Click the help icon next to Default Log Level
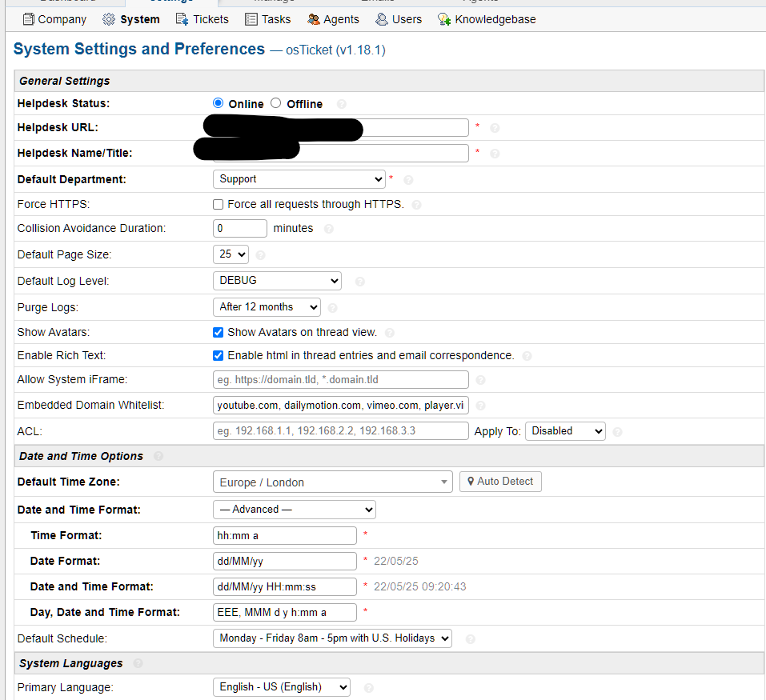 (x=359, y=282)
